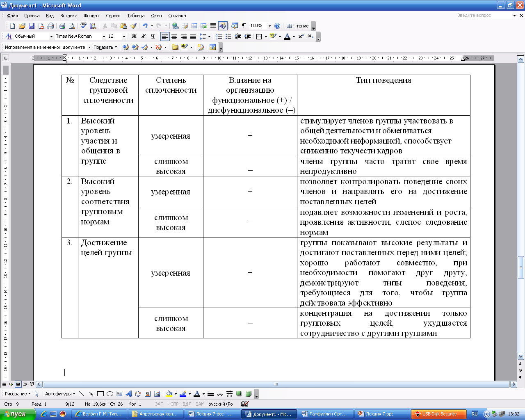Undo the last action
The height and width of the screenshot is (420, 525).
(x=145, y=26)
